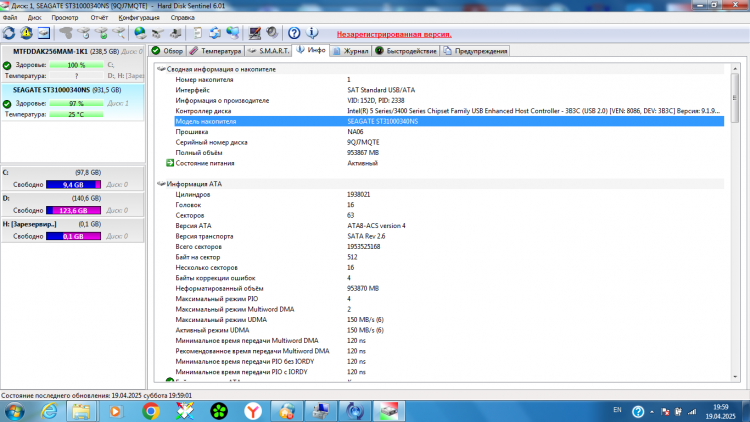Click the gray grayed-out disk test icon

(x=66, y=33)
